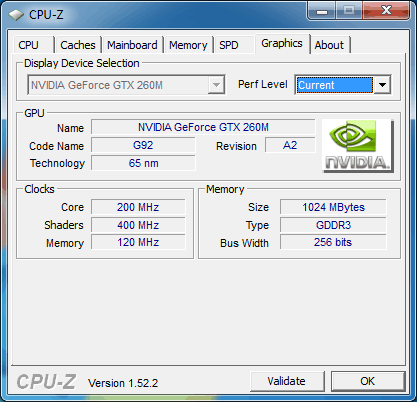Select GPU name field NVIDIA GeForce GTX 260M

[x=203, y=127]
